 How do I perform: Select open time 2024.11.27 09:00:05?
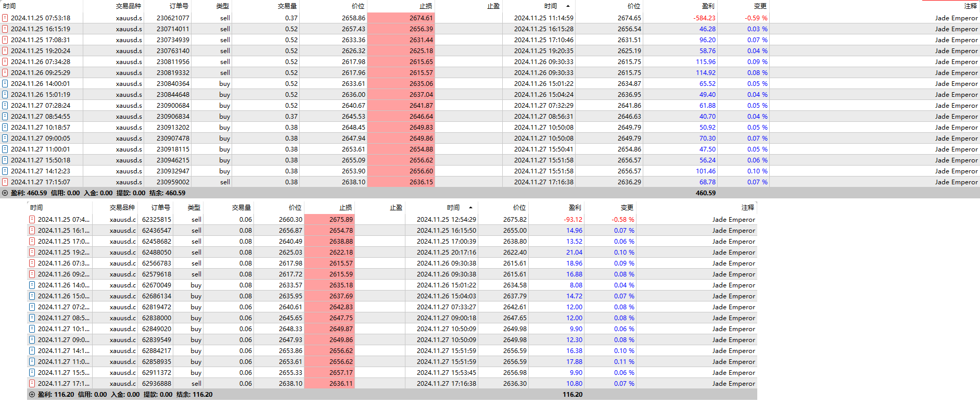pos(41,138)
